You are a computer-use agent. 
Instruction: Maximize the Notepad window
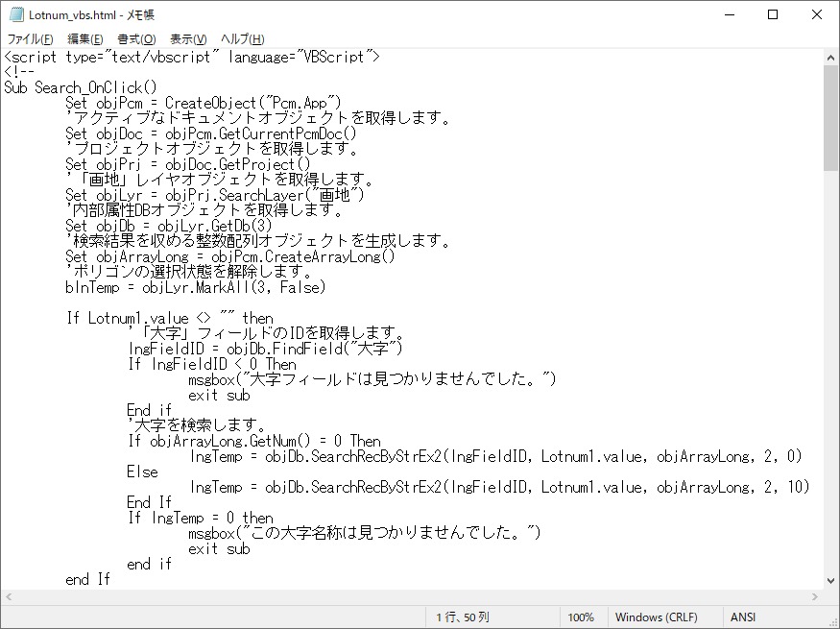[x=773, y=14]
